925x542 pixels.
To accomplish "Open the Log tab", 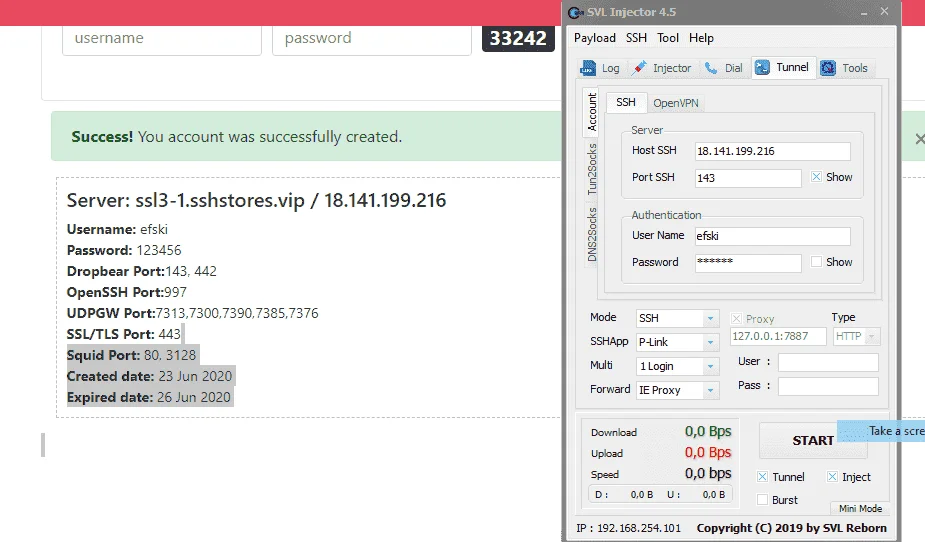I will (600, 68).
